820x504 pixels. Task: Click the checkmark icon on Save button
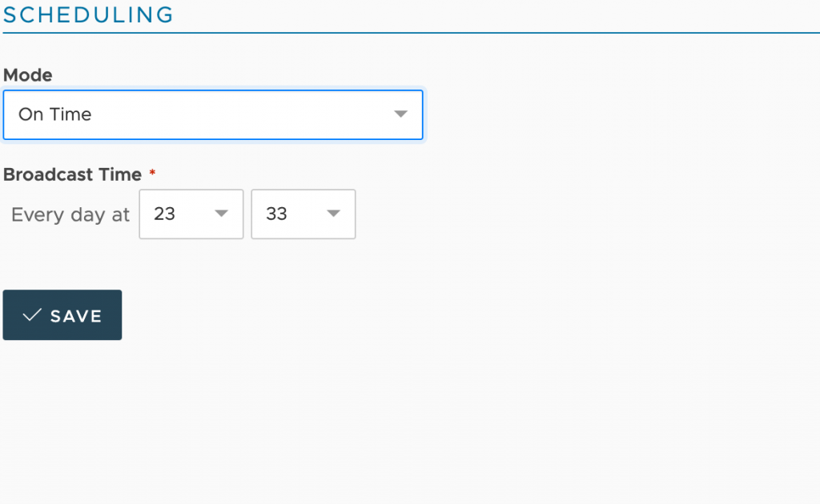click(x=32, y=315)
